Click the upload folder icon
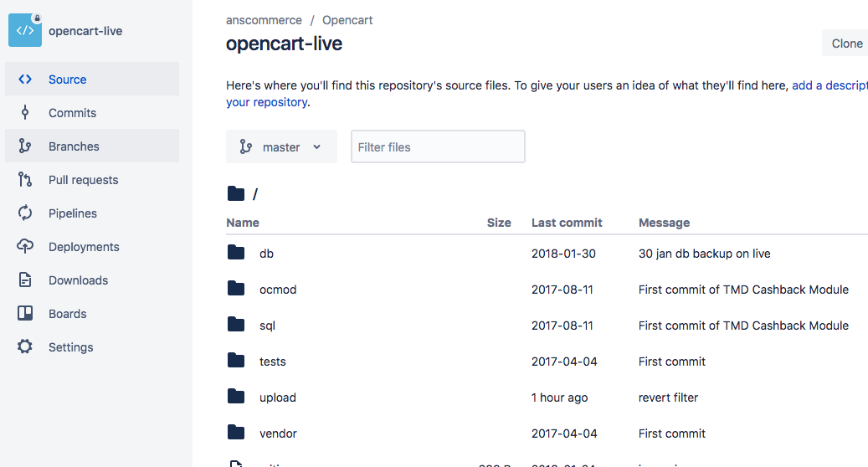This screenshot has width=868, height=467. pyautogui.click(x=236, y=396)
